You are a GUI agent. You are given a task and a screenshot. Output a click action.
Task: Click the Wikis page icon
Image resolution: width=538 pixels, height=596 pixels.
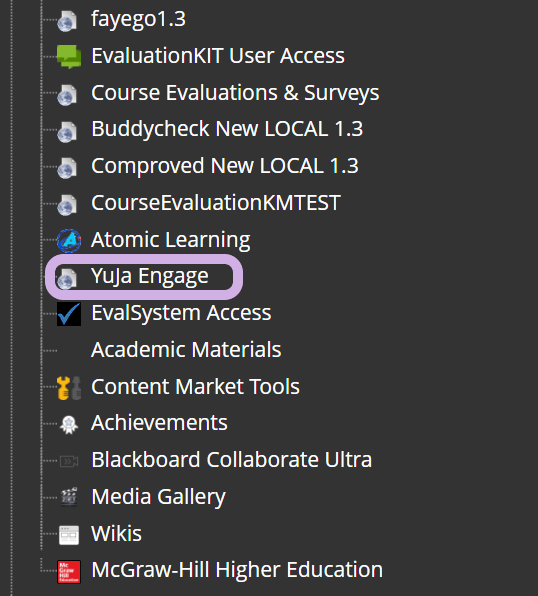[x=69, y=535]
